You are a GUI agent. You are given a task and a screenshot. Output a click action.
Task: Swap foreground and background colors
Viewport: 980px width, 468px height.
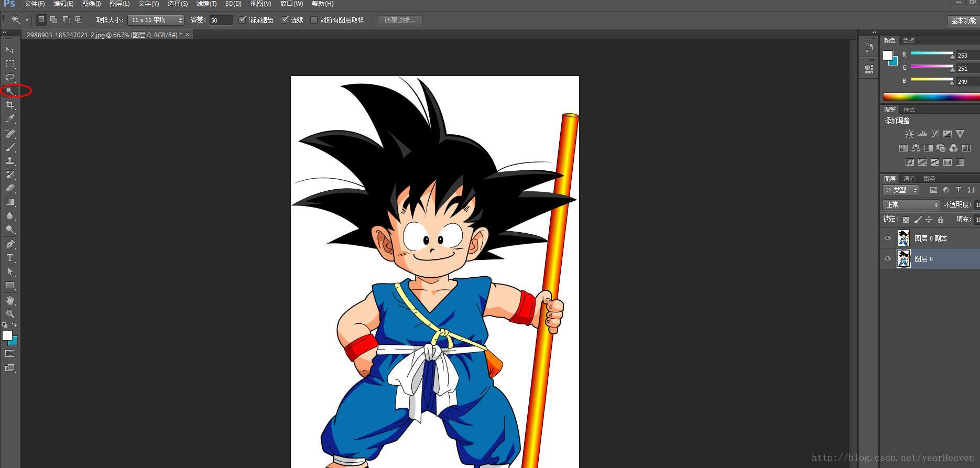(14, 325)
